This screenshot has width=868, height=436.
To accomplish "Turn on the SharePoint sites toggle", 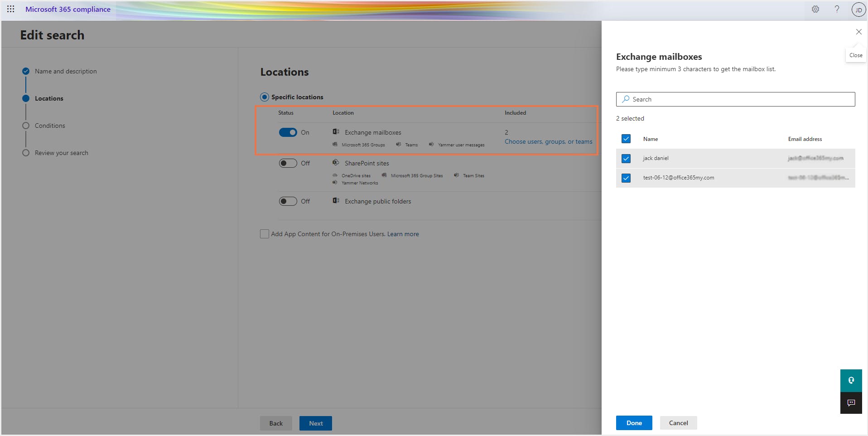I will pos(288,163).
